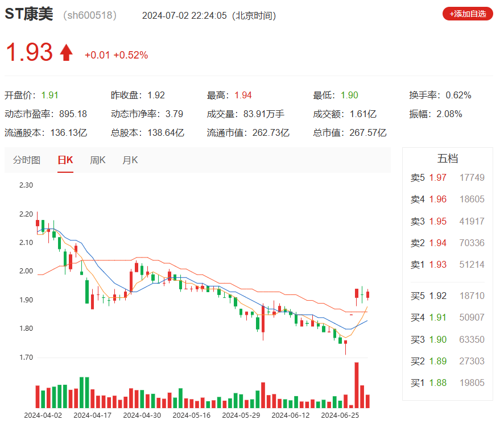Click the 买3 row at 1.90
Image resolution: width=504 pixels, height=428 pixels.
pyautogui.click(x=448, y=339)
